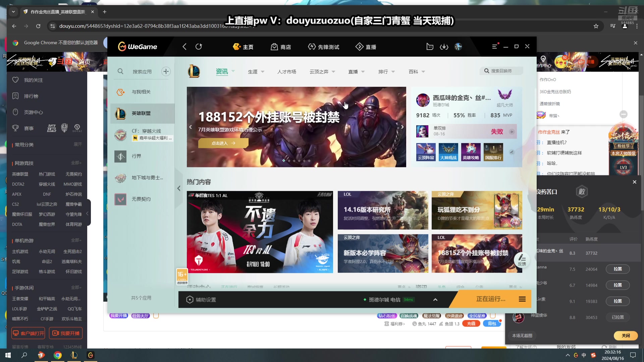Click the search icon beside 搜索应用
The width and height of the screenshot is (644, 362).
120,71
